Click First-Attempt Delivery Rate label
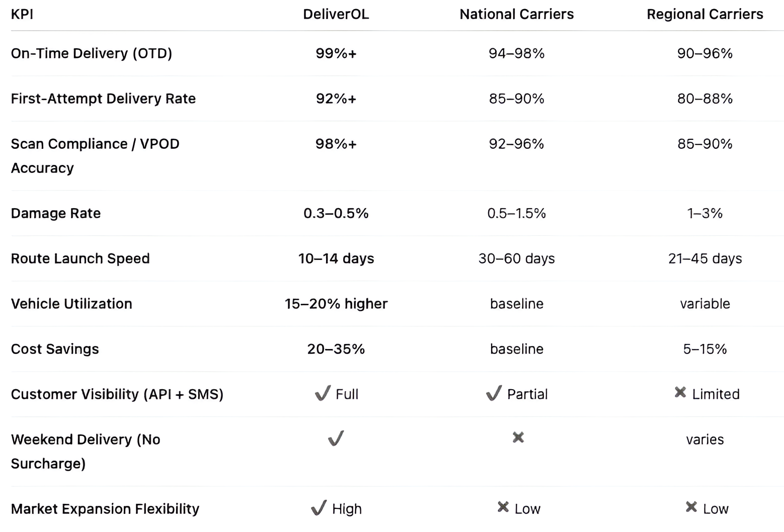The width and height of the screenshot is (784, 532). 103,99
